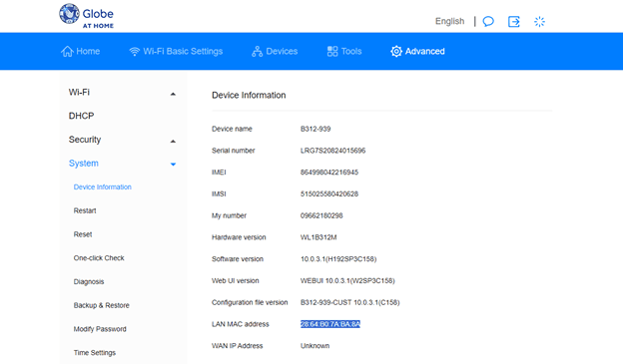Click the Wi-Fi signal icon in navigation
This screenshot has width=623, height=364.
135,52
